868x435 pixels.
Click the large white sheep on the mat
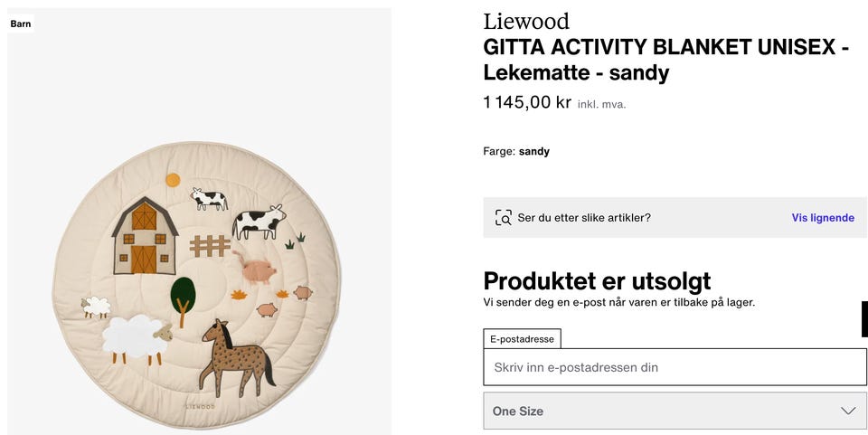coord(136,338)
